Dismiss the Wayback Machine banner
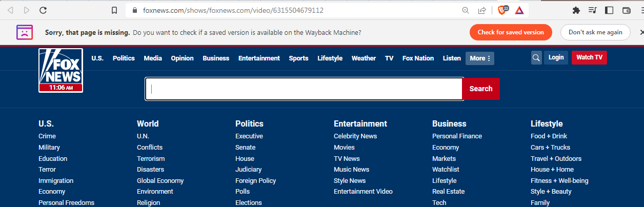Viewport: 644px width, 207px height. tap(641, 32)
